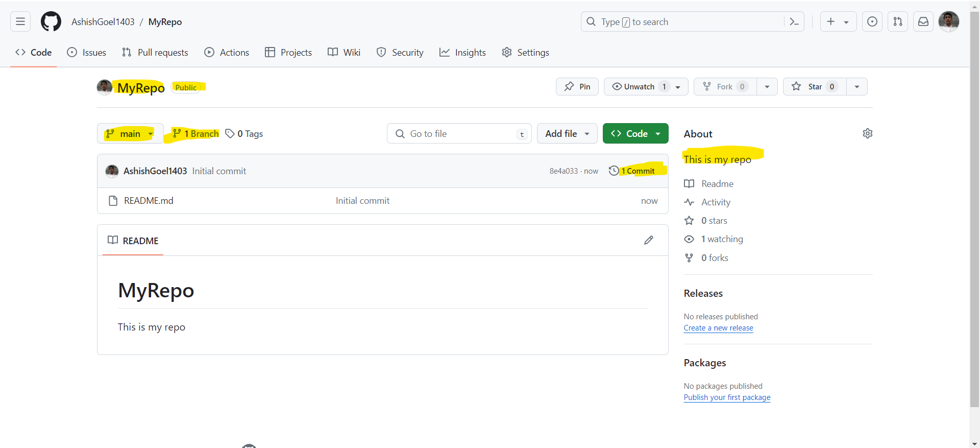Expand the green Code dropdown button
The height and width of the screenshot is (448, 980).
pyautogui.click(x=635, y=134)
